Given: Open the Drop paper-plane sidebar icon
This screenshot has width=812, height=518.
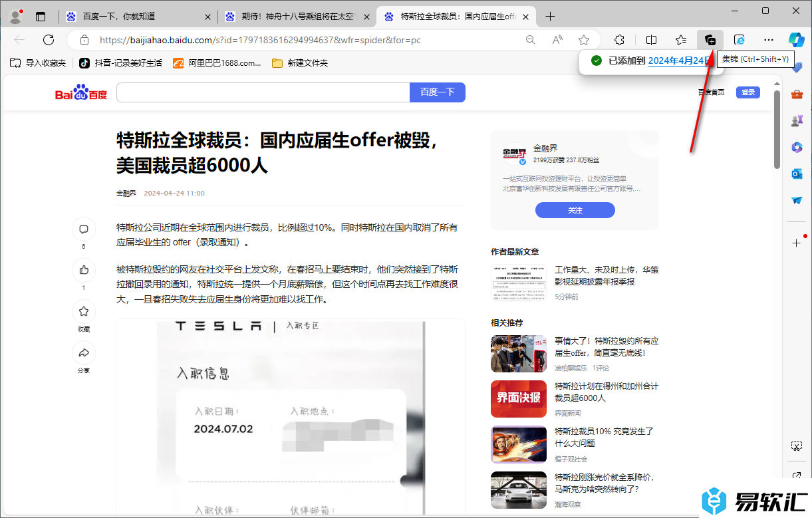Looking at the screenshot, I should point(797,201).
